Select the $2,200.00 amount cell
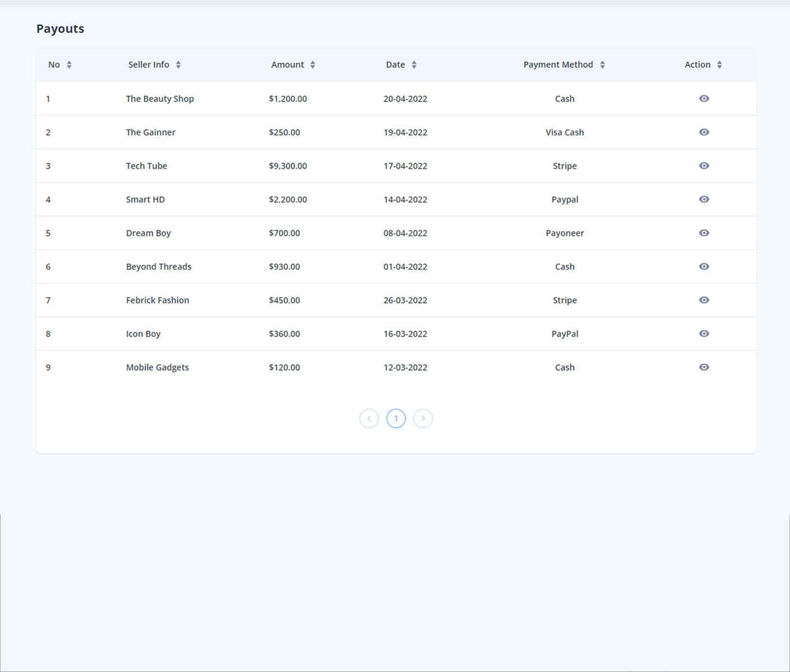The image size is (790, 672). click(x=288, y=199)
